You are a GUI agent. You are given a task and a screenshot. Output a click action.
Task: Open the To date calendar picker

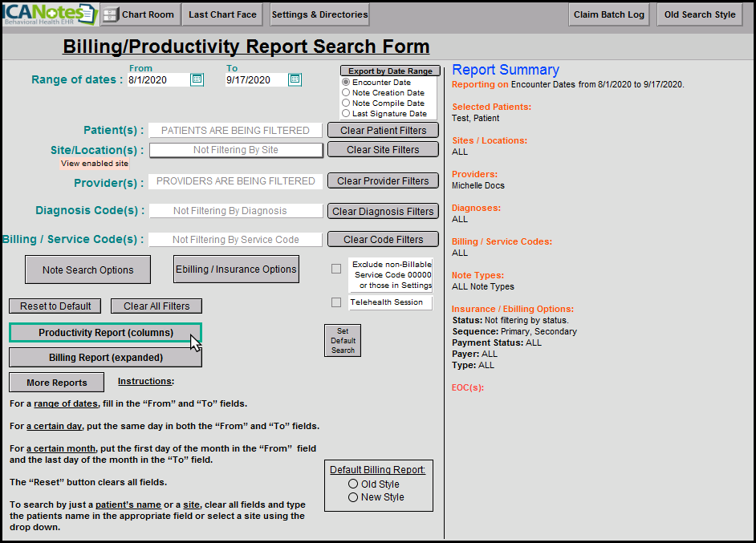click(295, 79)
